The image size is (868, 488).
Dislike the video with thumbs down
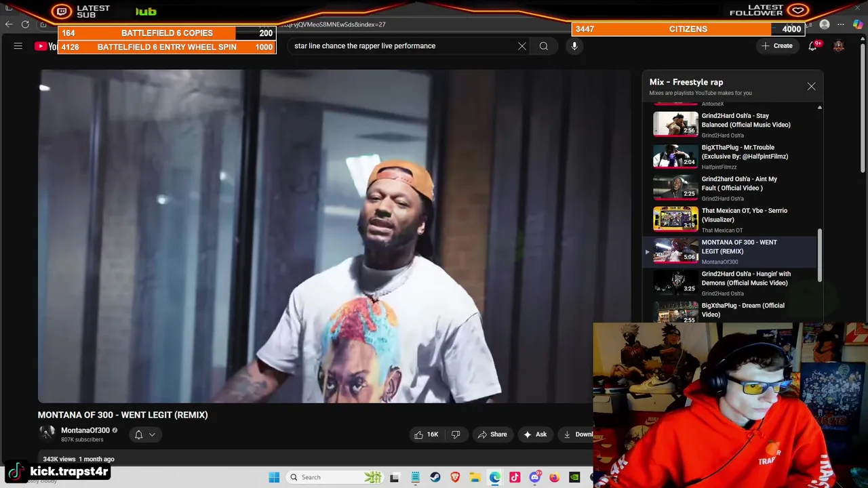coord(456,434)
